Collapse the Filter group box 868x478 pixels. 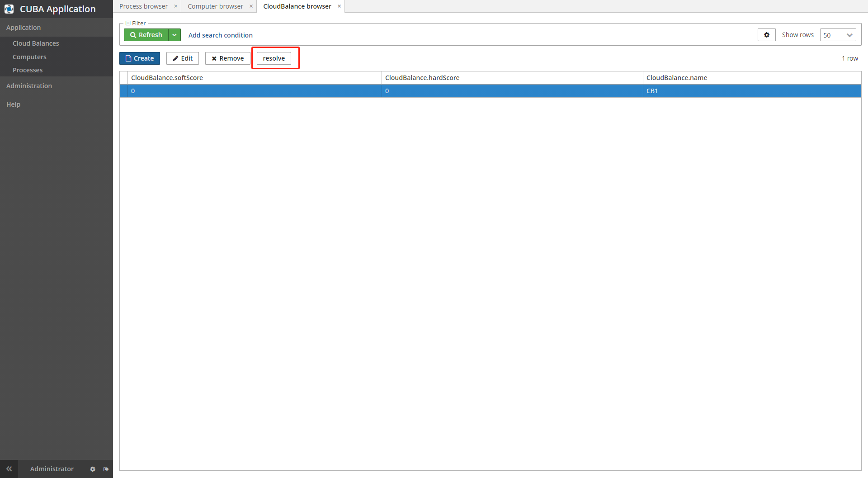pos(128,23)
